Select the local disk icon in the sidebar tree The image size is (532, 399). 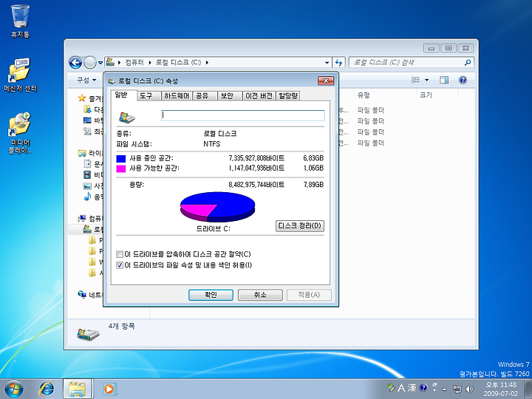[87, 229]
